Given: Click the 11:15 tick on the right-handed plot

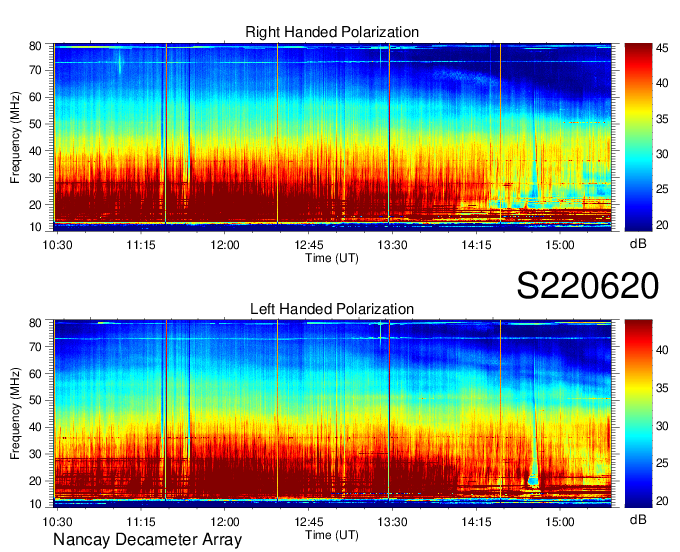Looking at the screenshot, I should [x=141, y=245].
